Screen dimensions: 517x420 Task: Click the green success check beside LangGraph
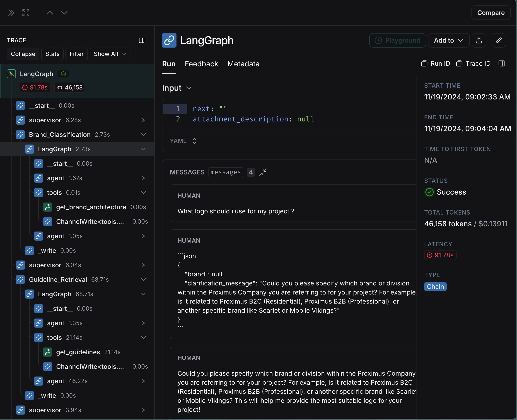[63, 74]
